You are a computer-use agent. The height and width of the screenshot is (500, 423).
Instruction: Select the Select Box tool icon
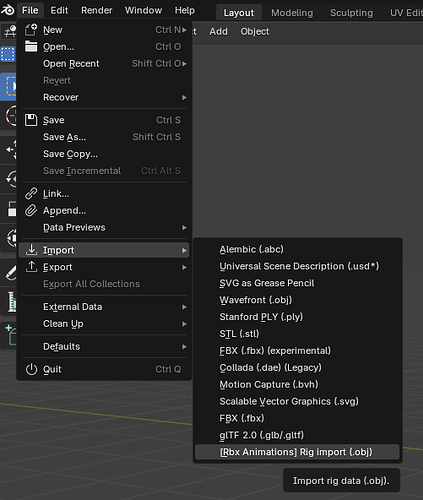(9, 86)
